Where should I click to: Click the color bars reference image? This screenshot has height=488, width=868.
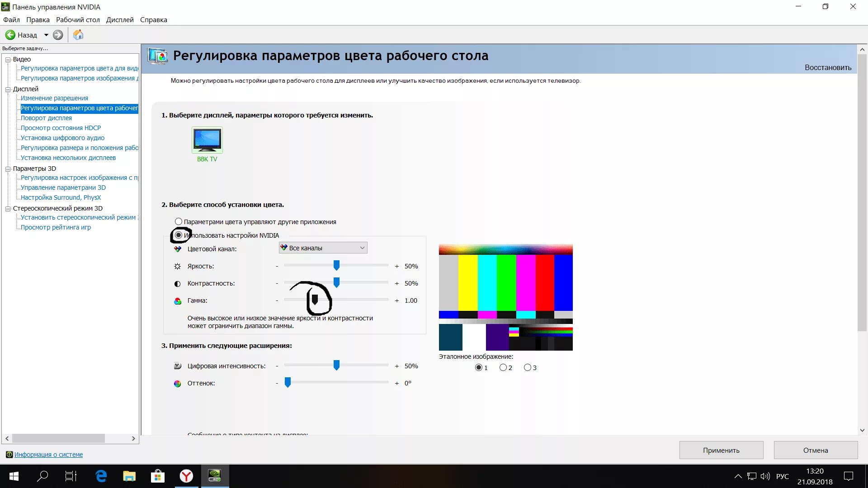click(505, 297)
